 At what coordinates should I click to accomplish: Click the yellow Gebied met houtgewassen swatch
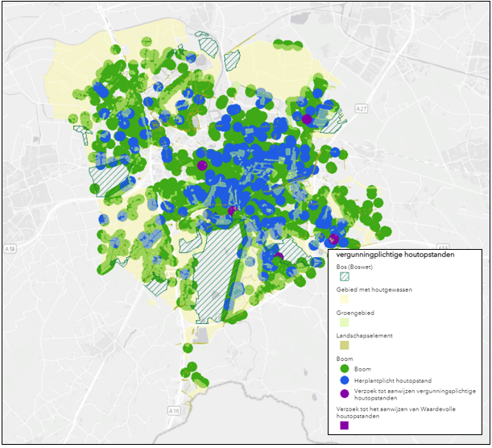(x=344, y=299)
